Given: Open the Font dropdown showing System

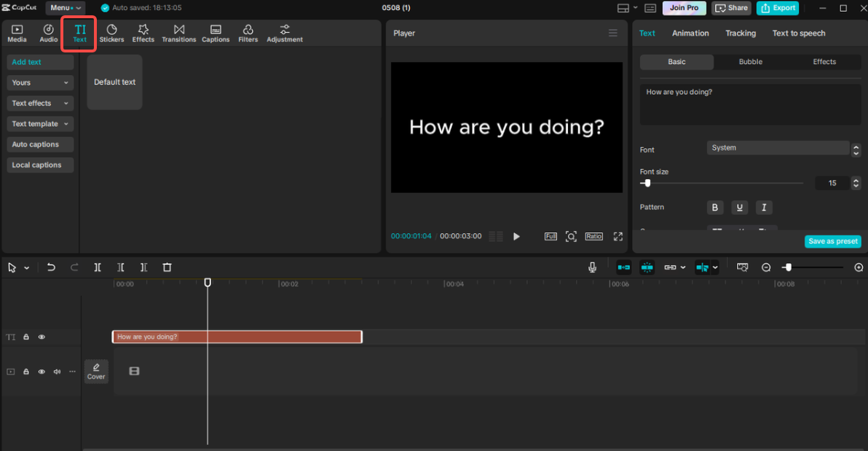Looking at the screenshot, I should coord(778,148).
